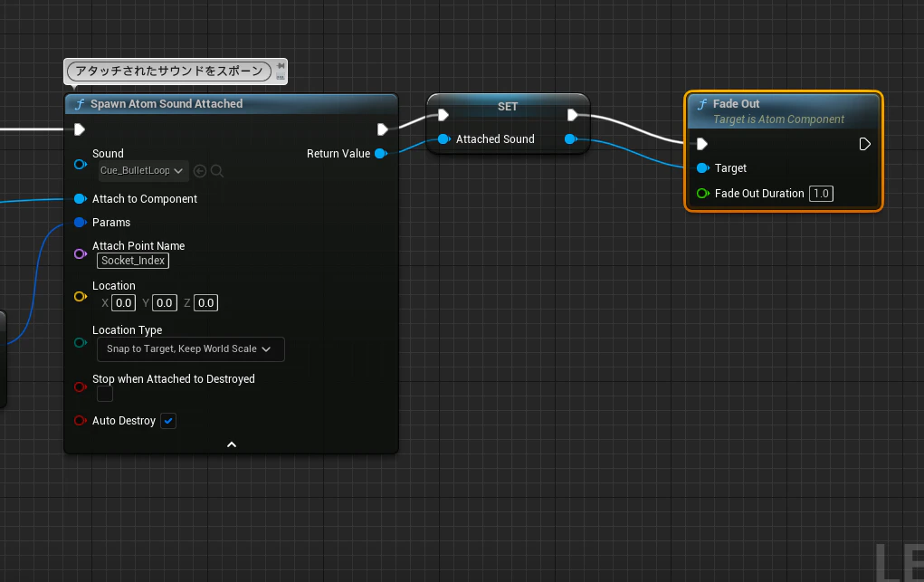Toggle comment bubble visibility button below the pin

[281, 76]
